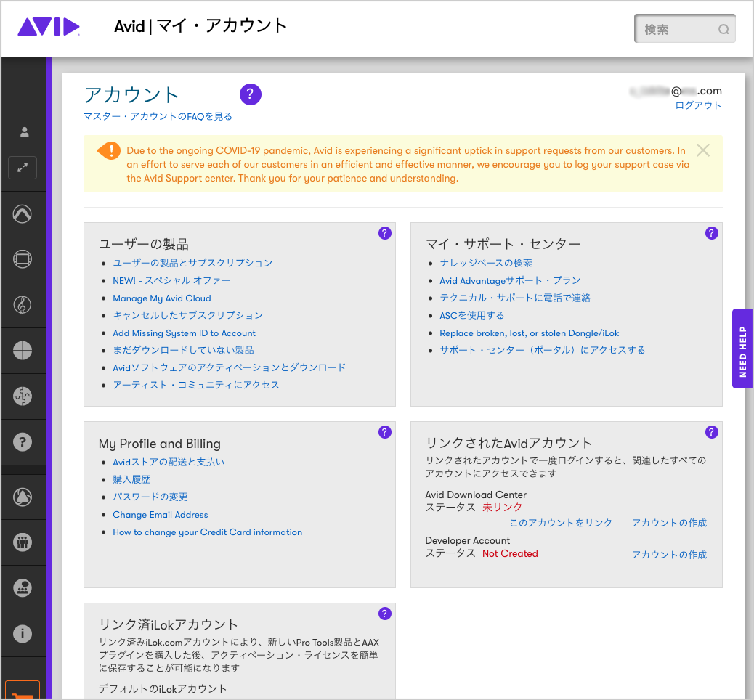Open ユーザーの製品とサブスクリプション link

(192, 263)
